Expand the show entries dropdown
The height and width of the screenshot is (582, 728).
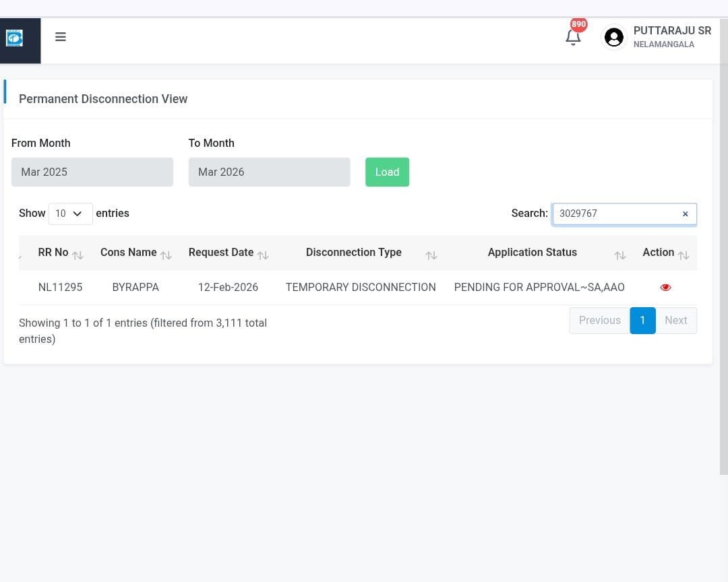70,214
